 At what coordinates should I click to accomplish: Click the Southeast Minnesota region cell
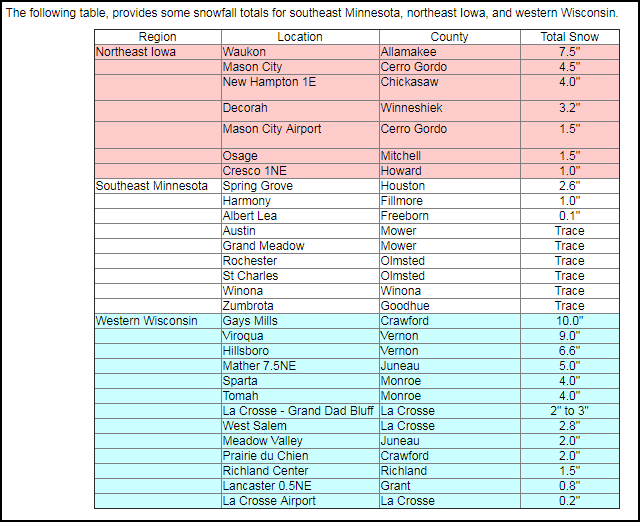pyautogui.click(x=158, y=186)
